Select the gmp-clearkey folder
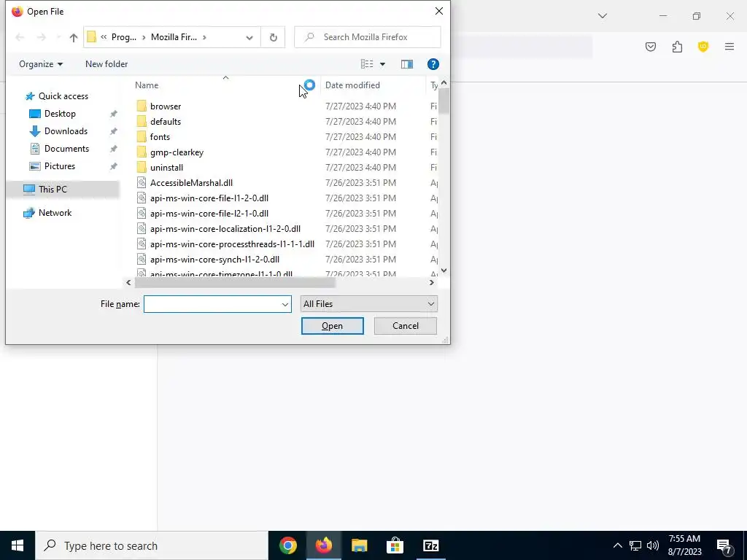Image resolution: width=747 pixels, height=560 pixels. [x=177, y=152]
